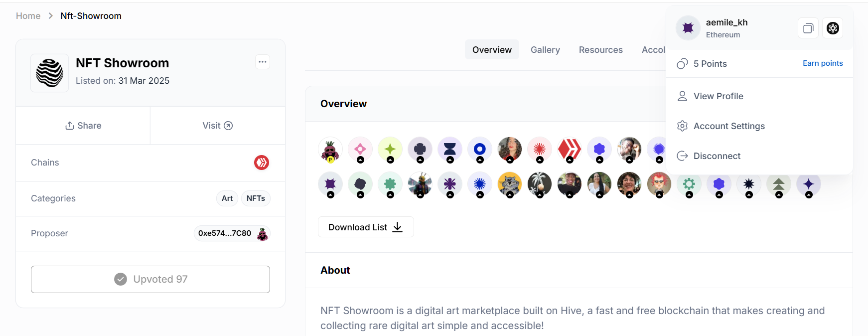The width and height of the screenshot is (868, 336).
Task: Share the NFT Showroom listing
Action: tap(83, 126)
